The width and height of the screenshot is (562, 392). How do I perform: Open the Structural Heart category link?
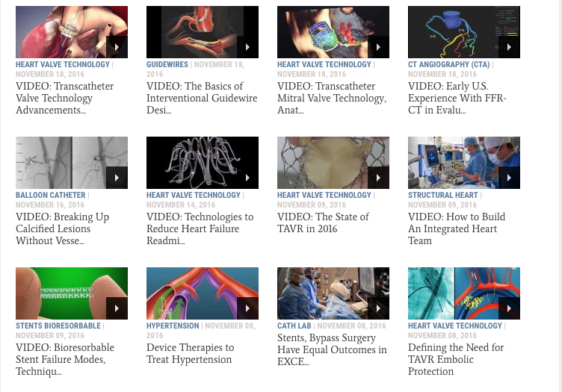coord(443,195)
